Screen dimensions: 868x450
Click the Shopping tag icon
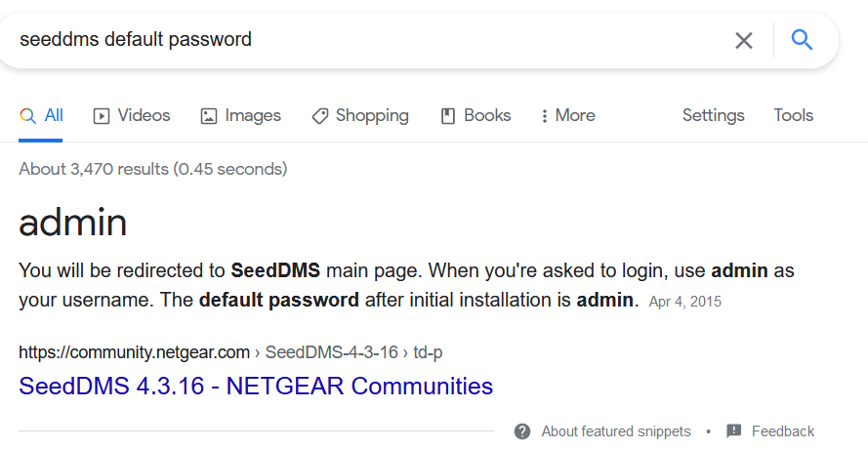tap(320, 116)
